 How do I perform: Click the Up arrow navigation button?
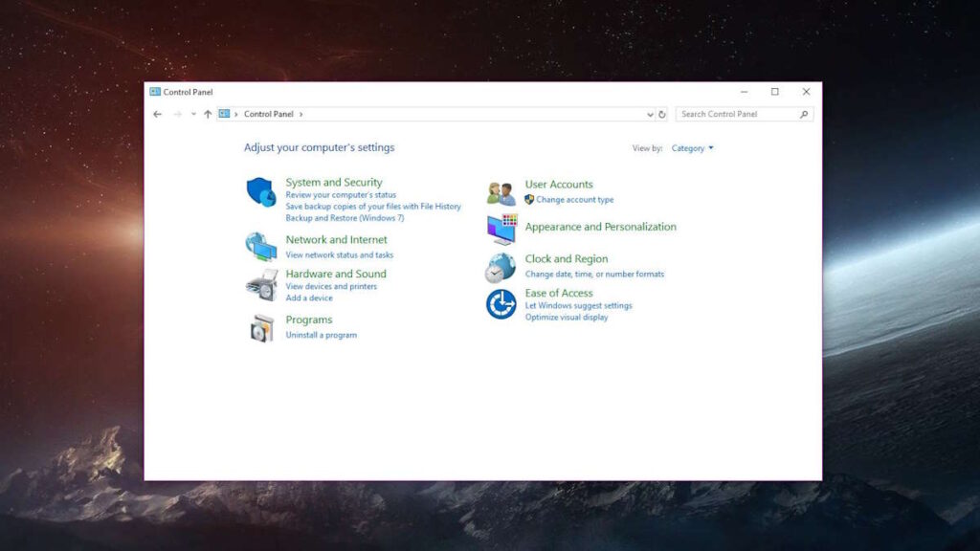(x=208, y=115)
